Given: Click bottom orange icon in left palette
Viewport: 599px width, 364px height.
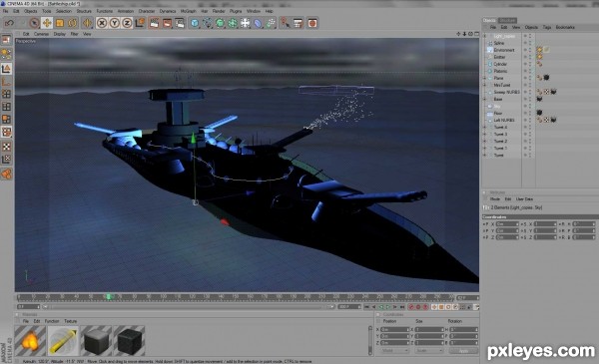Looking at the screenshot, I should pos(6,174).
